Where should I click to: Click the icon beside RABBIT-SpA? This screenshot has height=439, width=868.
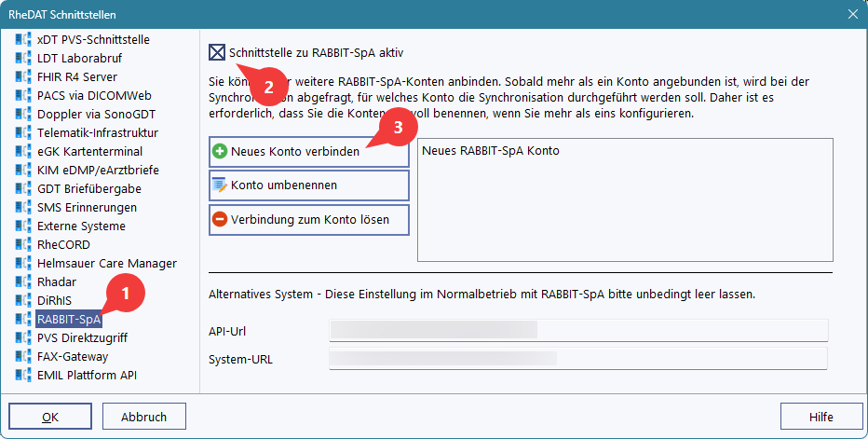(23, 320)
